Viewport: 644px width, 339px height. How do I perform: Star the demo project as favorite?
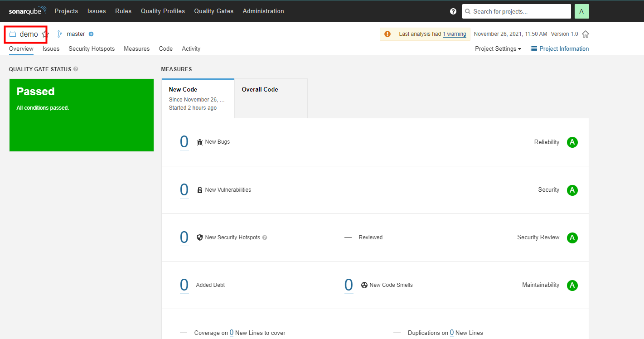click(45, 34)
